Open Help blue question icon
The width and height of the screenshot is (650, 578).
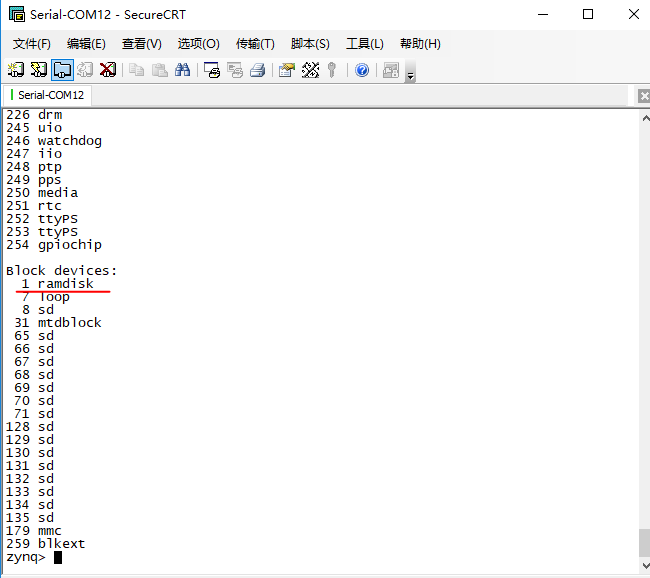coord(362,70)
